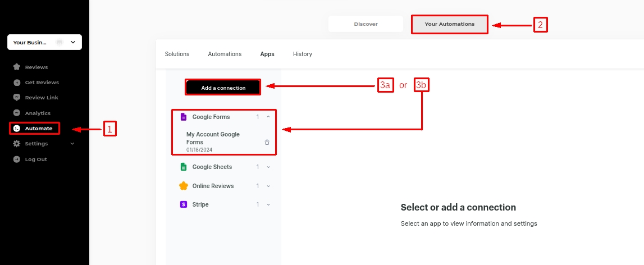644x265 pixels.
Task: Click the Review Link icon in sidebar
Action: [17, 98]
